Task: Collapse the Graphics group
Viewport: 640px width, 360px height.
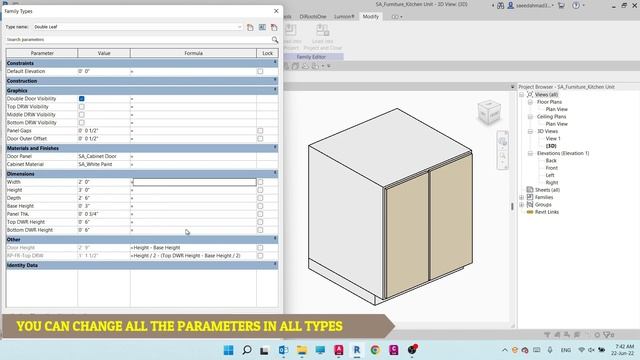Action: (x=275, y=90)
